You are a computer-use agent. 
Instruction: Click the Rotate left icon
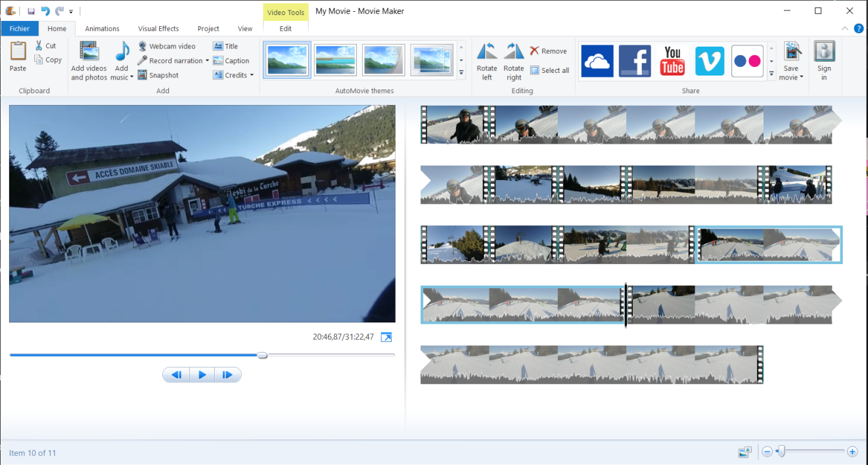[x=487, y=53]
